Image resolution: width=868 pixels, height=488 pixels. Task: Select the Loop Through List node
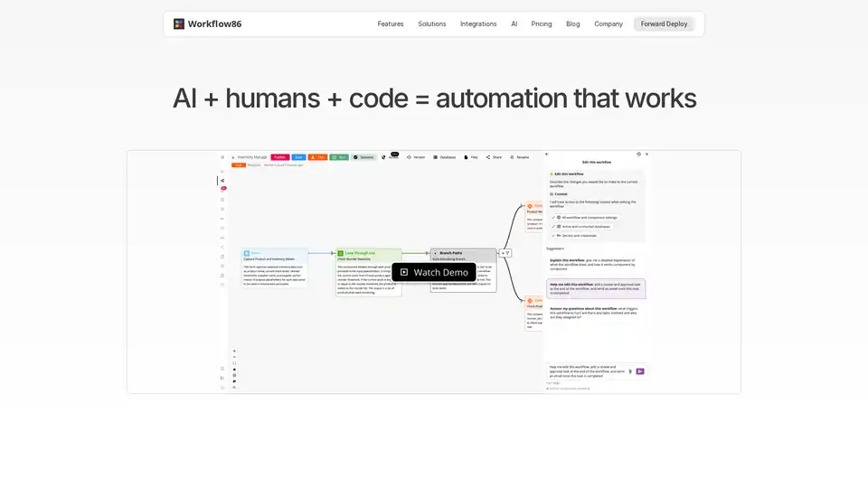(x=368, y=254)
